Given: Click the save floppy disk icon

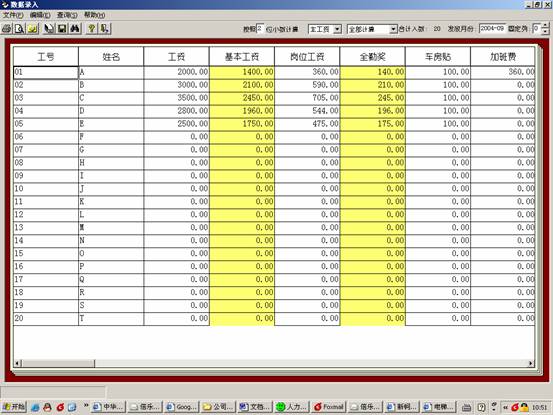Looking at the screenshot, I should click(62, 29).
